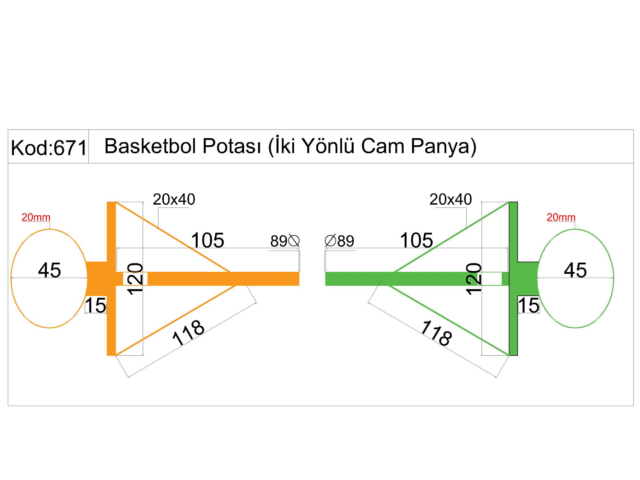Click the orange side 118 diagonal dimension

188,332
